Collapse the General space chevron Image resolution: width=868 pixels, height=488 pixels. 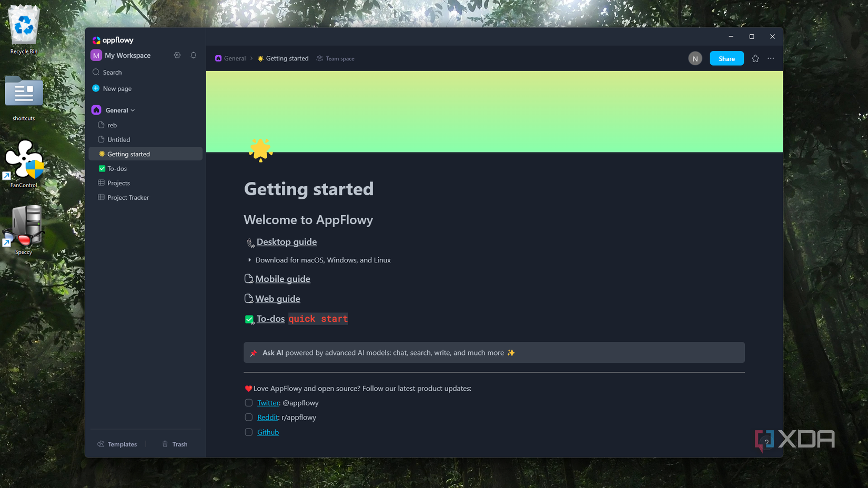133,110
